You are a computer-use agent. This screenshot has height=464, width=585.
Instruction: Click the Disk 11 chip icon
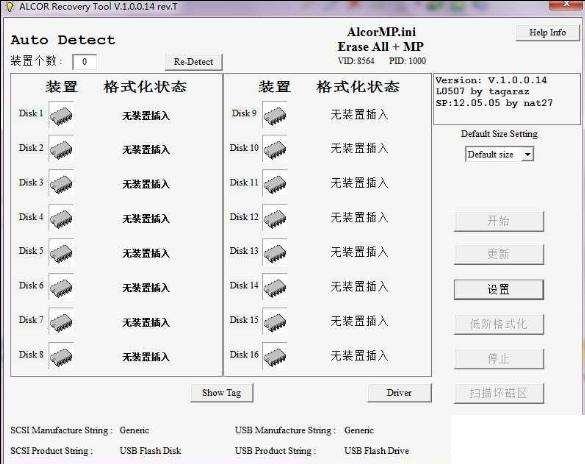275,184
